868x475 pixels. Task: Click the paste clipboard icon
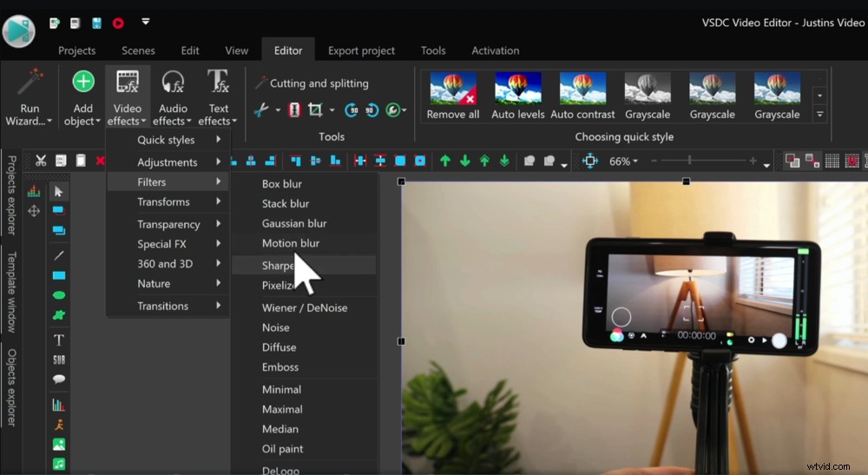[81, 161]
